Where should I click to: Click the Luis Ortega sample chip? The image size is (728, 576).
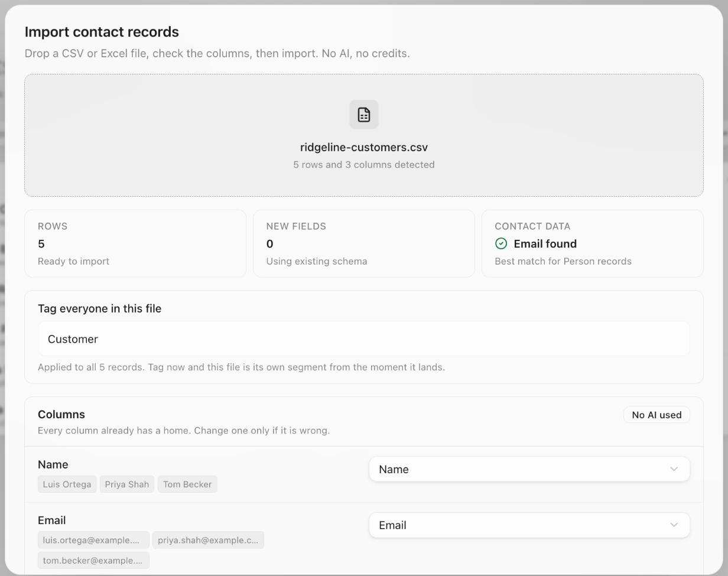click(67, 484)
